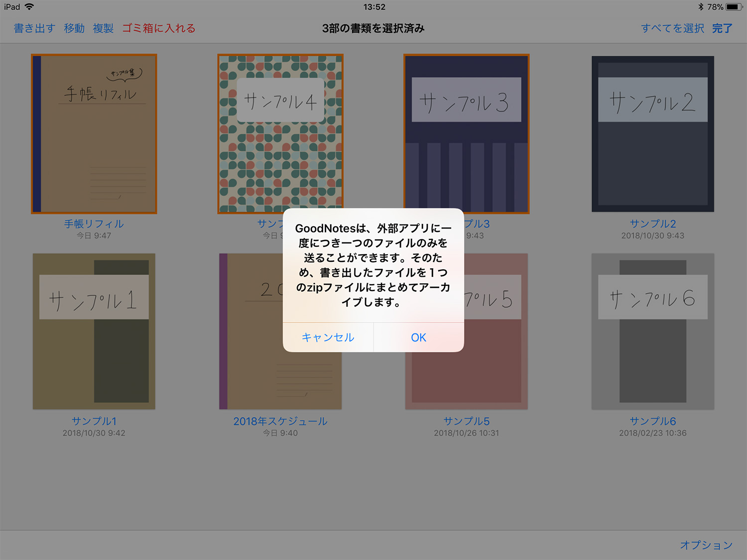
Task: Tap すべてを選択 to select all
Action: (x=672, y=28)
